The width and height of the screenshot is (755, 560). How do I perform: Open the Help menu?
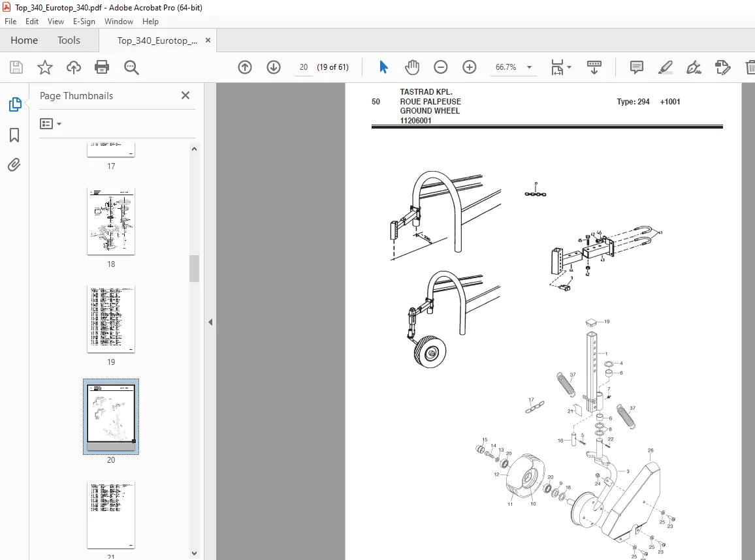(150, 21)
